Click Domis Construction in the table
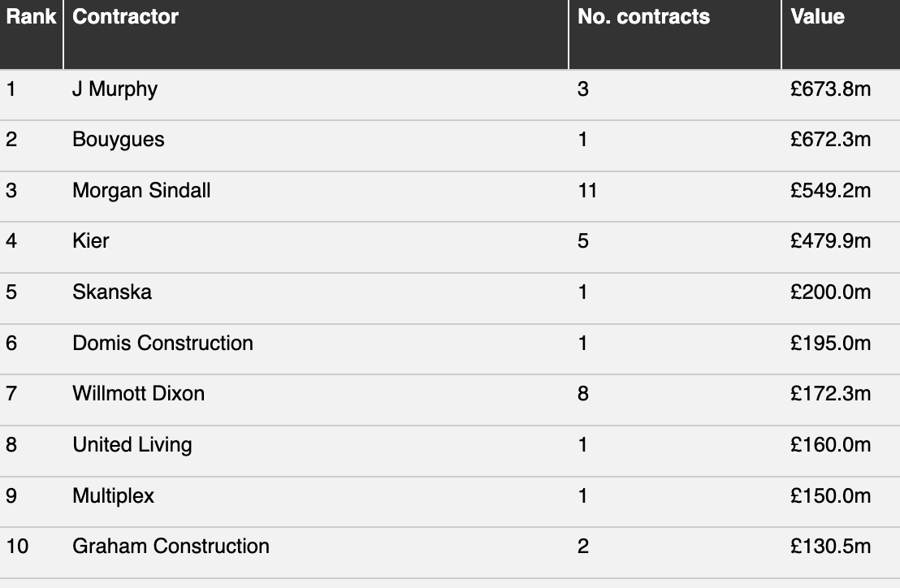This screenshot has width=900, height=588. [x=162, y=343]
